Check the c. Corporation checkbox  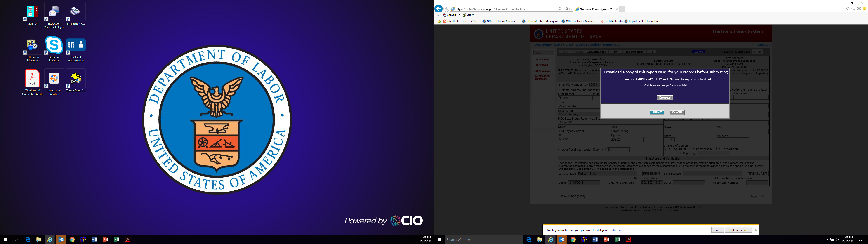(x=715, y=149)
